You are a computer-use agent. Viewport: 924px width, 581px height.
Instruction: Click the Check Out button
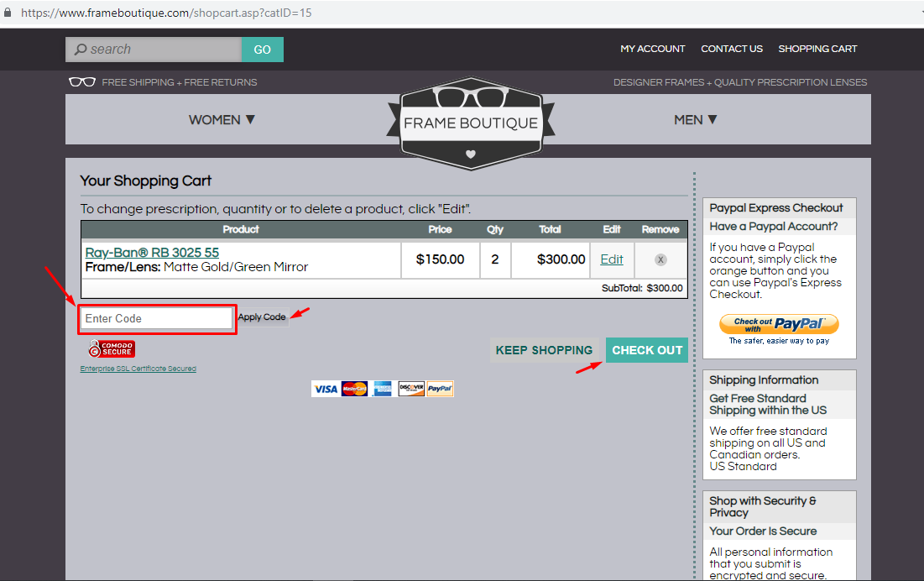647,350
